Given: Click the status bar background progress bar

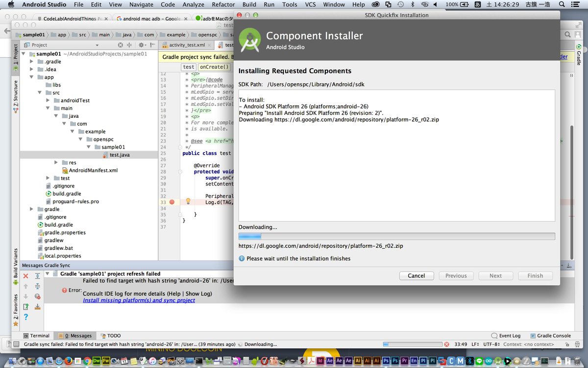Looking at the screenshot, I should 413,344.
